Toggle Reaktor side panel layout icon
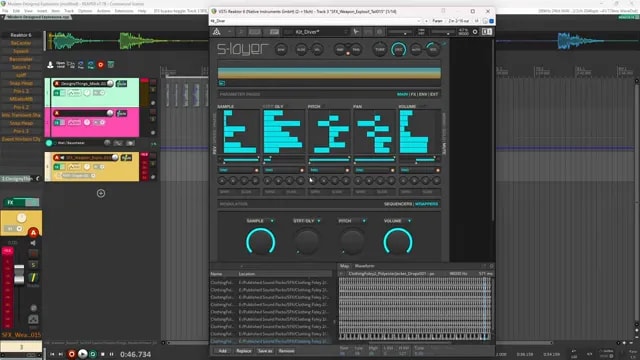The height and width of the screenshot is (360, 640). (487, 32)
